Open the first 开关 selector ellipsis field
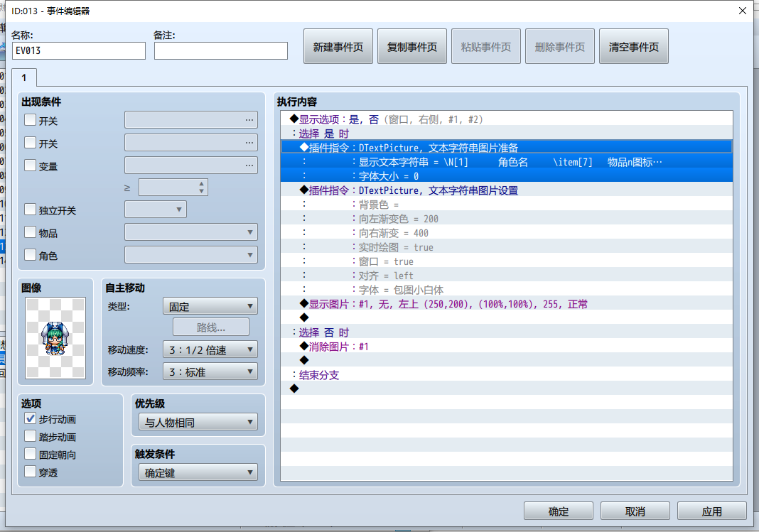 [191, 119]
